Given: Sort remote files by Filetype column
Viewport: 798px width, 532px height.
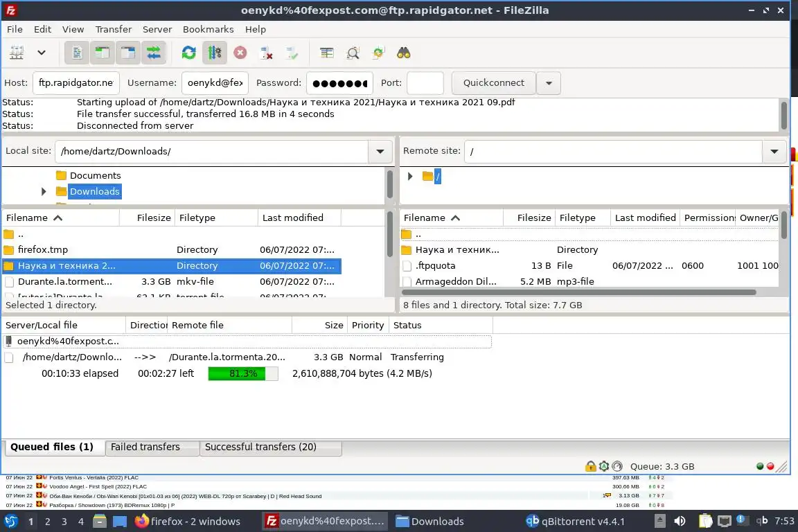Looking at the screenshot, I should [583, 218].
